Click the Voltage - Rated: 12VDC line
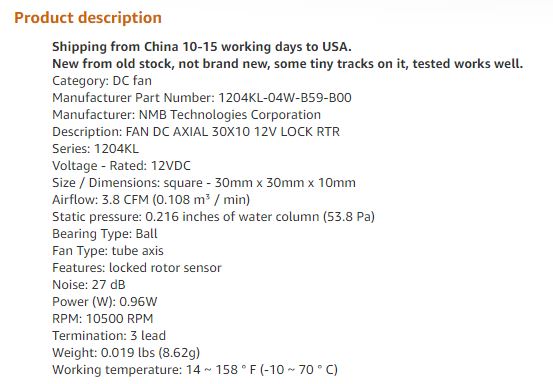553x384 pixels. (x=121, y=165)
